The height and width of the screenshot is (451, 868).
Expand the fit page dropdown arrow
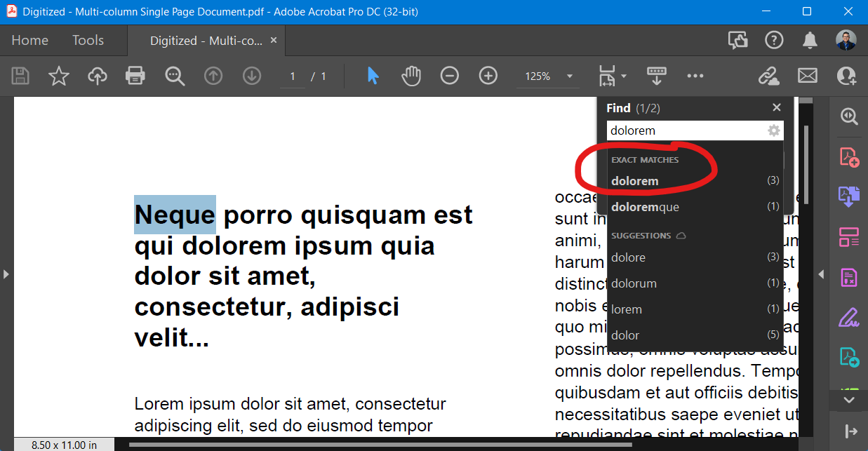(623, 76)
